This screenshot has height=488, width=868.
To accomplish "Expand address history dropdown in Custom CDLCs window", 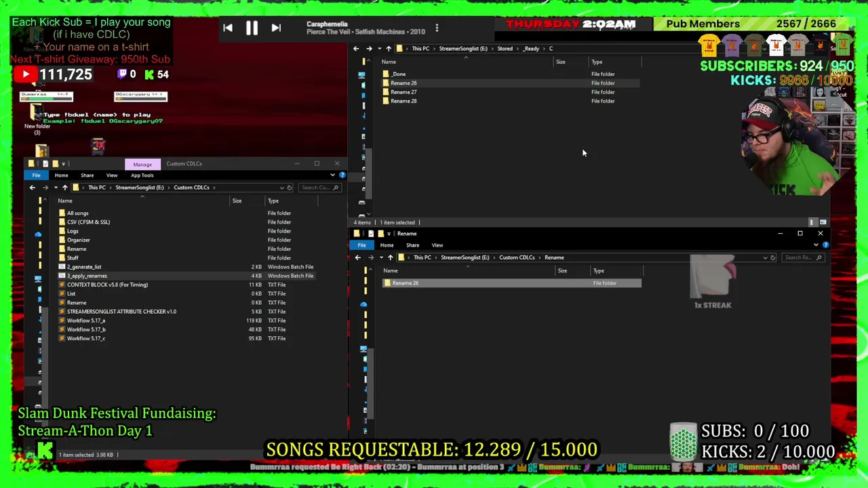I will (x=281, y=188).
